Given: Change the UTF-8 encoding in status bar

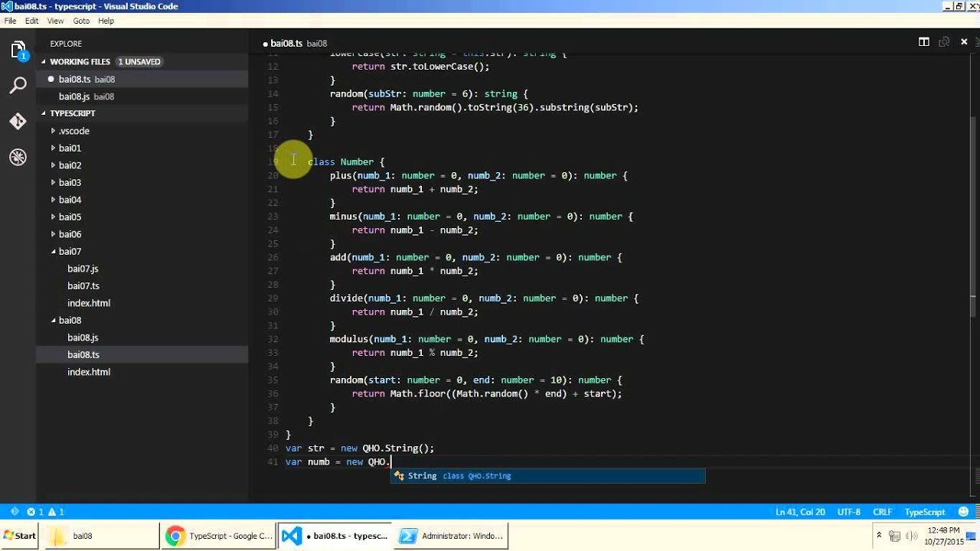Looking at the screenshot, I should pos(849,512).
